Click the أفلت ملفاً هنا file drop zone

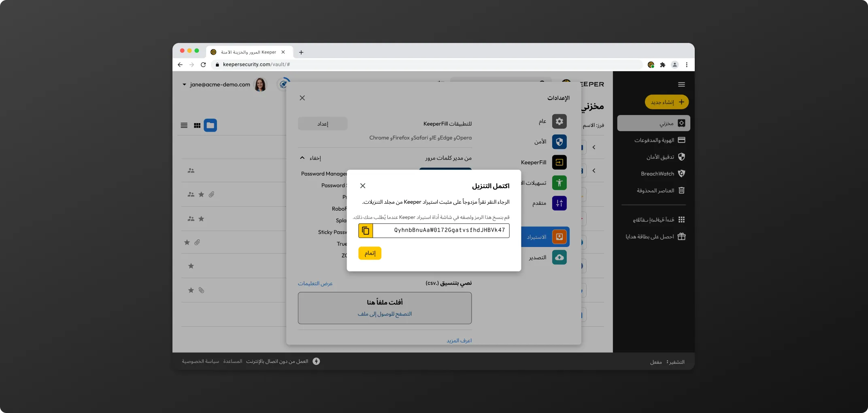tap(385, 308)
